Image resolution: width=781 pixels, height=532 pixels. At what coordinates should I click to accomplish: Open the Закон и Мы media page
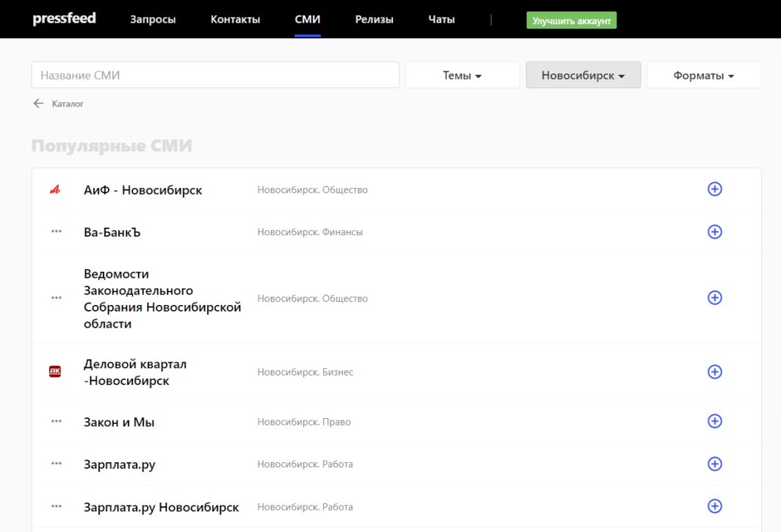(119, 422)
